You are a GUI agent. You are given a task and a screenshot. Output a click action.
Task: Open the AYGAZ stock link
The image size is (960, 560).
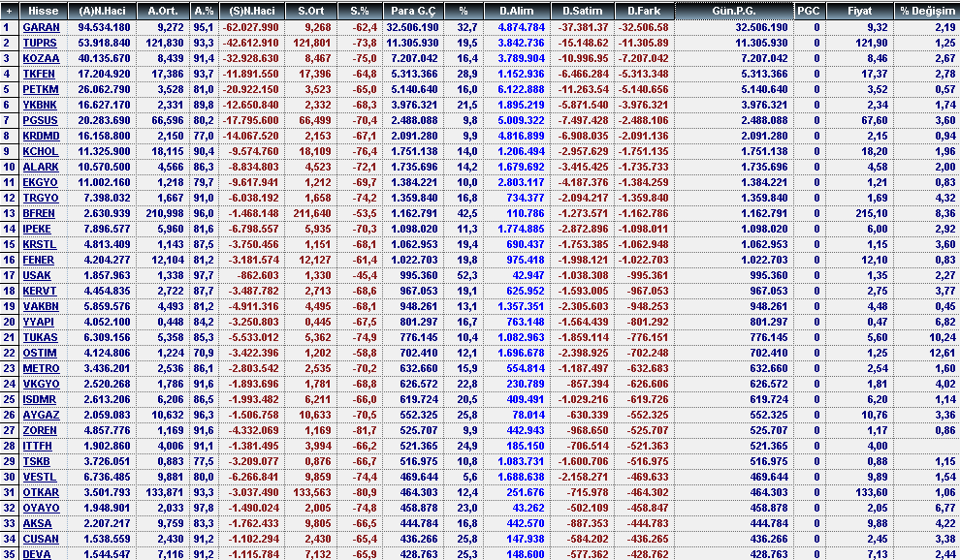point(41,415)
